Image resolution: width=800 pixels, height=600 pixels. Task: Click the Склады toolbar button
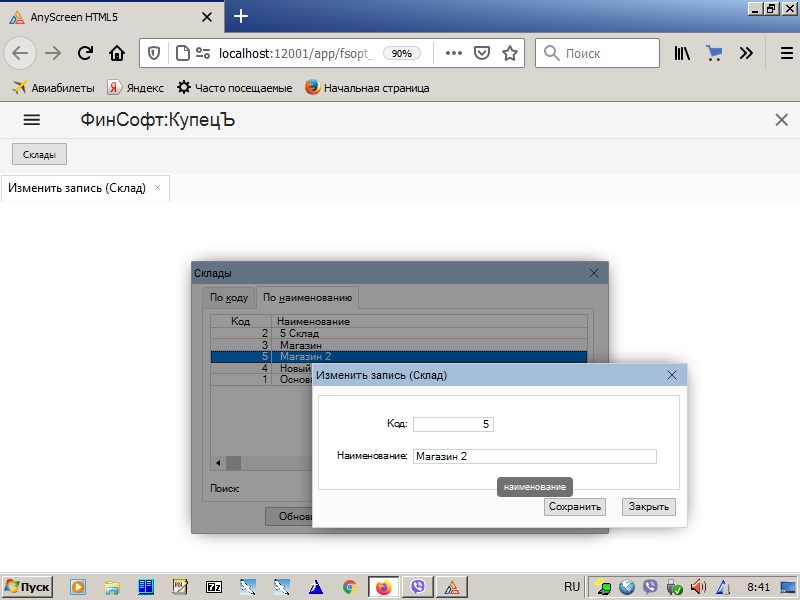[39, 154]
